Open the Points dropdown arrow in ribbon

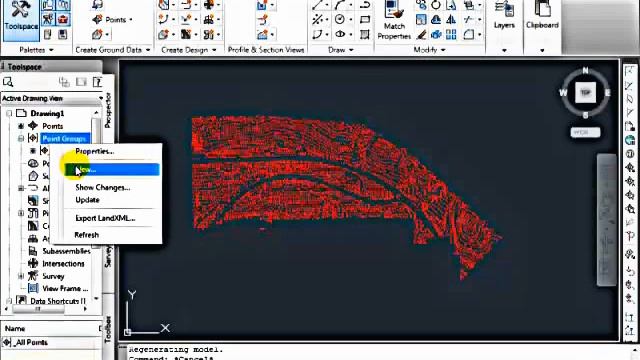(131, 20)
